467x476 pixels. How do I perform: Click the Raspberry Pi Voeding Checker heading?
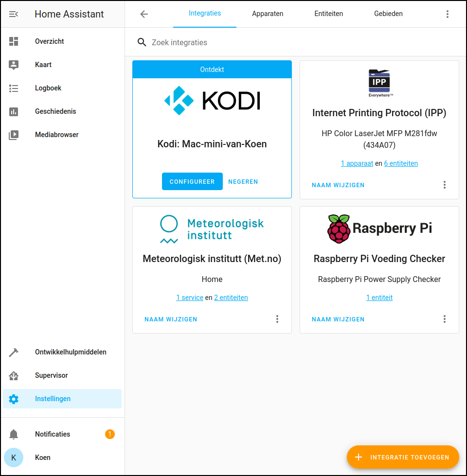pos(379,259)
